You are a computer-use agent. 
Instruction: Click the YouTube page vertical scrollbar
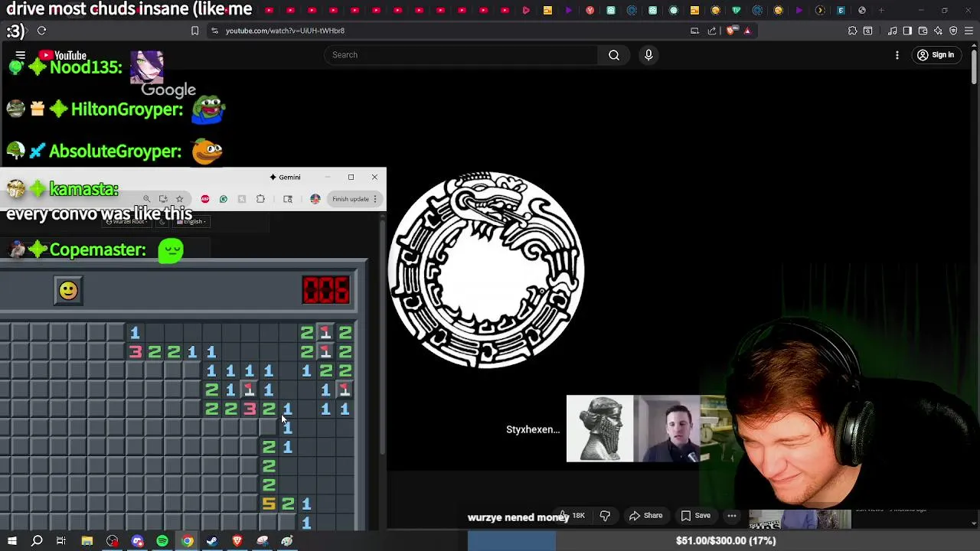click(974, 69)
